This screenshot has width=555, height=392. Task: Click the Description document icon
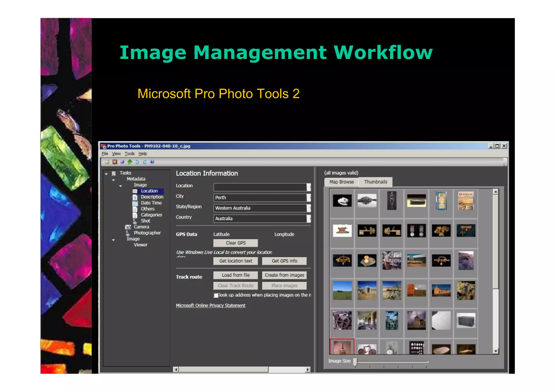tap(135, 197)
